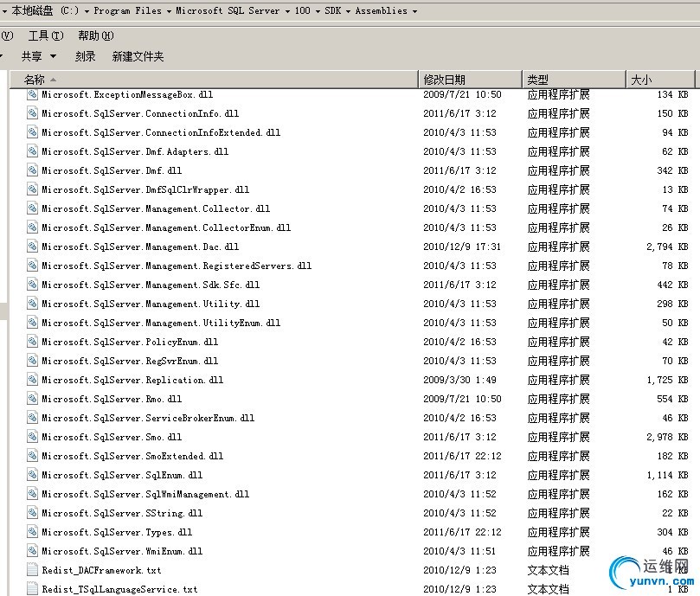Select file name Microsoft.SqlServer.Replication.dll
This screenshot has width=700, height=596.
point(132,380)
